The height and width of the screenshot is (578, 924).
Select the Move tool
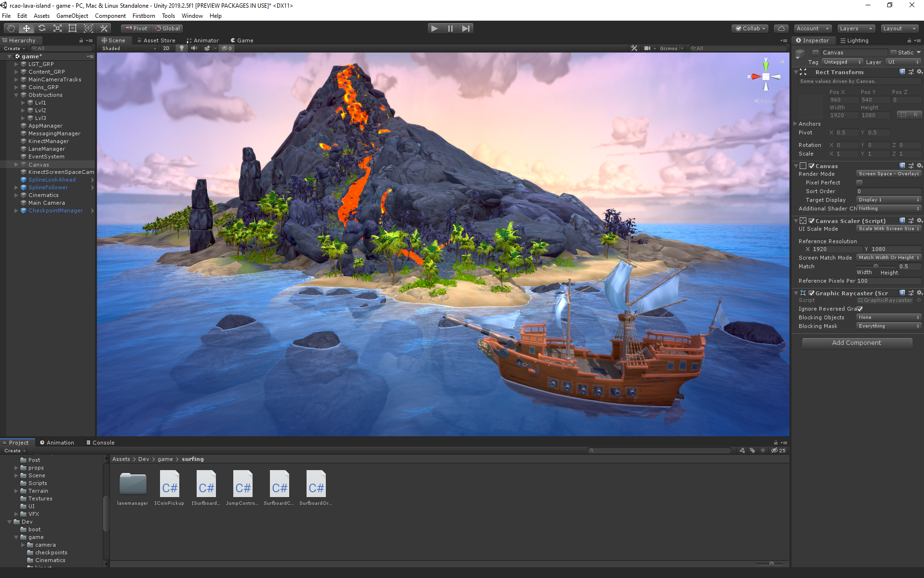(x=27, y=28)
